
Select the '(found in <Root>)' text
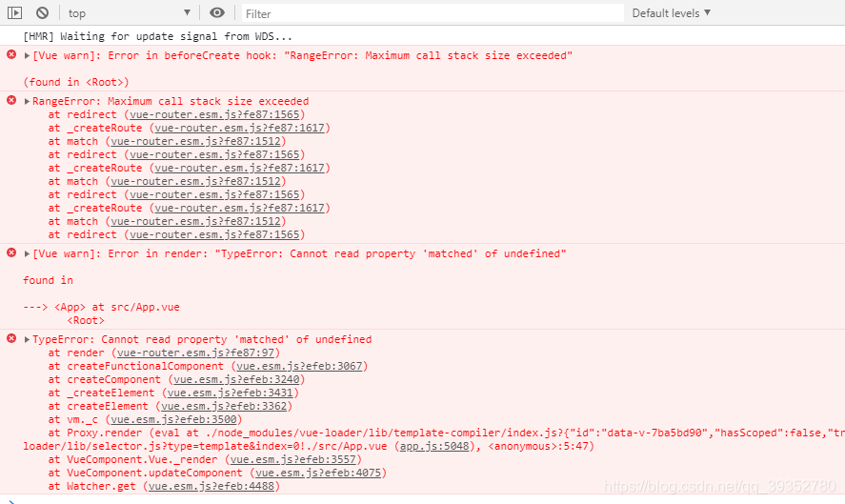(x=76, y=82)
